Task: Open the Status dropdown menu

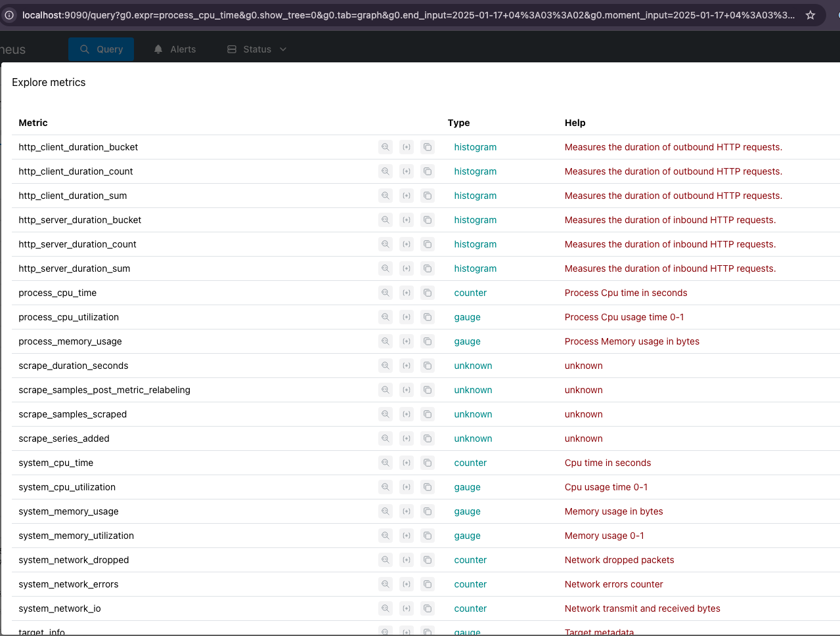Action: pos(257,49)
